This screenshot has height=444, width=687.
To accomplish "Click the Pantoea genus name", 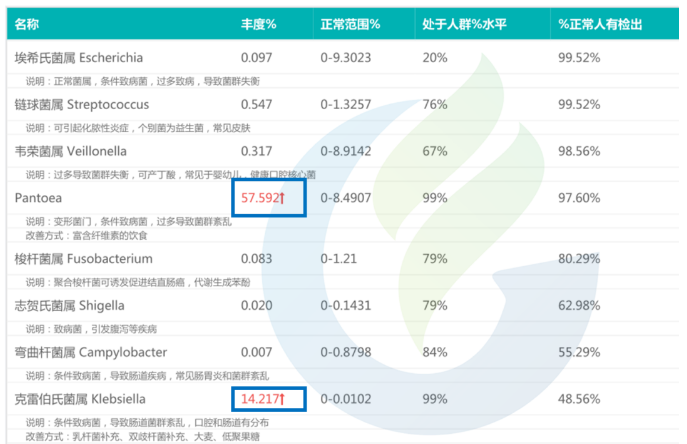I will coord(40,198).
